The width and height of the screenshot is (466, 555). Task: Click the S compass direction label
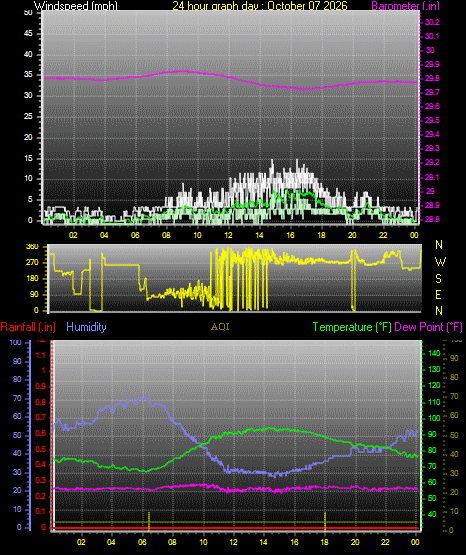pyautogui.click(x=439, y=279)
